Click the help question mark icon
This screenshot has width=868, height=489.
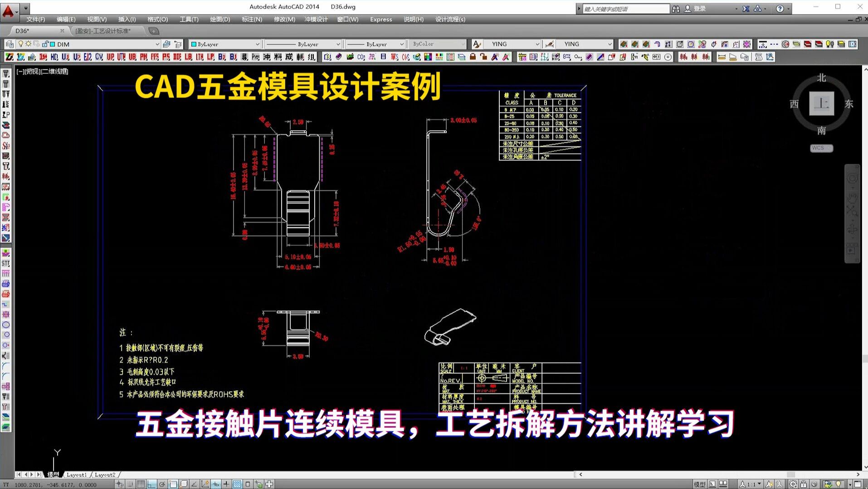click(x=780, y=9)
